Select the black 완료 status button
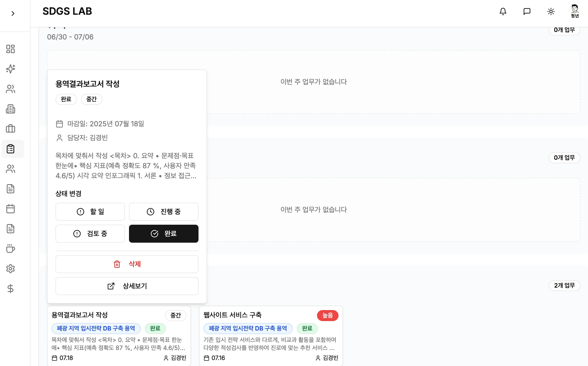 (x=164, y=234)
